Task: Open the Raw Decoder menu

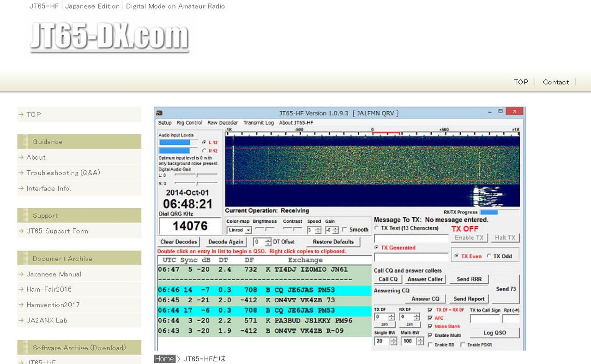Action: (223, 123)
